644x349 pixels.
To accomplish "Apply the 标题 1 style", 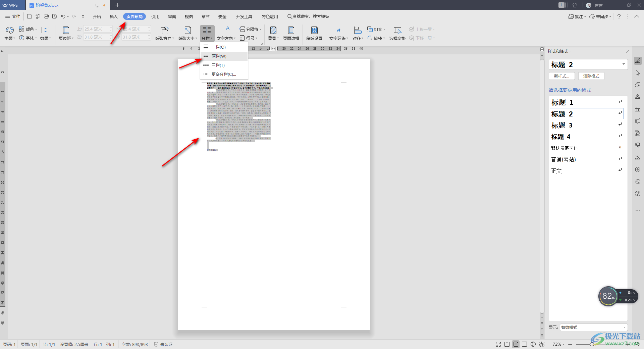I will click(x=587, y=102).
